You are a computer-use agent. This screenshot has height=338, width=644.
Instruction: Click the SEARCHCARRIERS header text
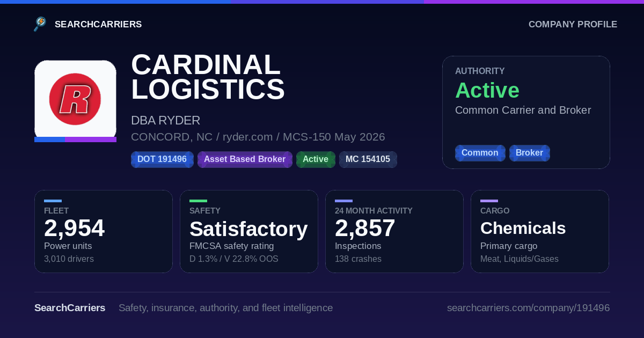[98, 24]
